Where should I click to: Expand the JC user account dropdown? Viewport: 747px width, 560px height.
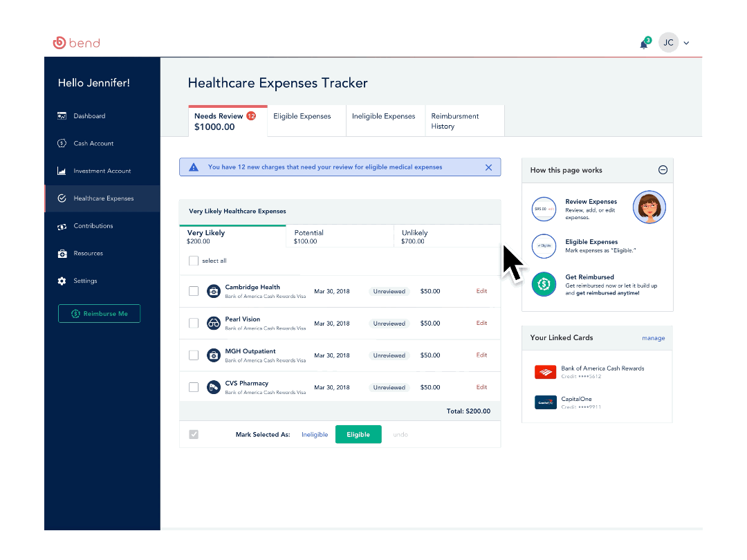tap(686, 43)
